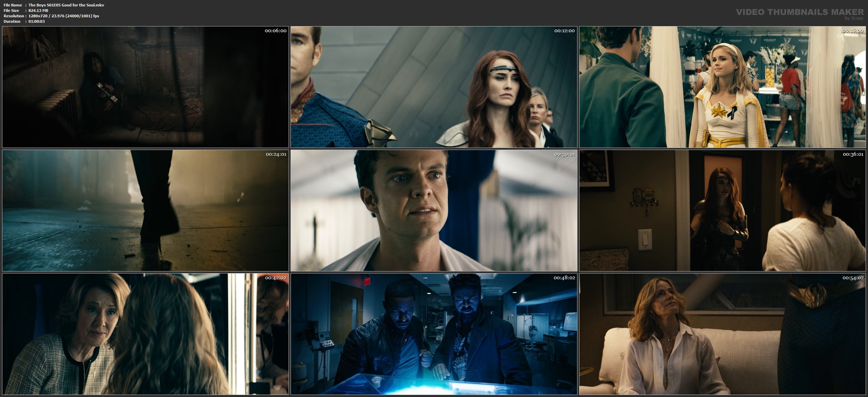The image size is (868, 397).
Task: Click the 00:54:02 timestamp label
Action: point(853,278)
